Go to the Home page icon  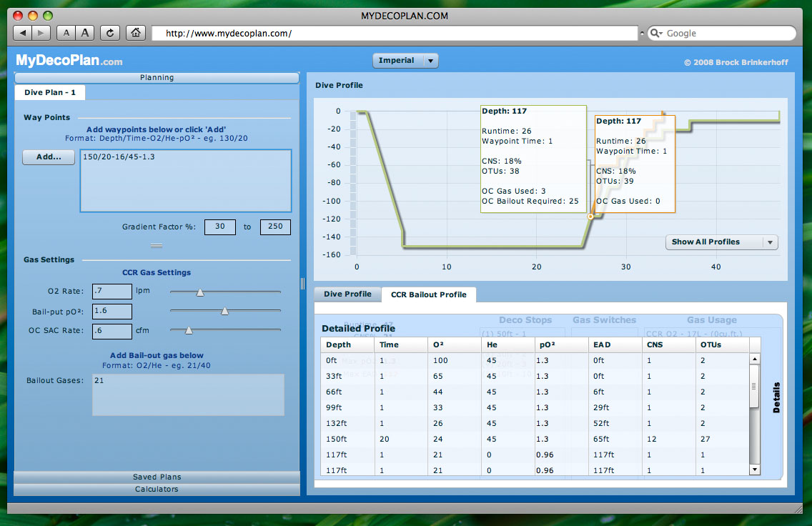pos(136,33)
